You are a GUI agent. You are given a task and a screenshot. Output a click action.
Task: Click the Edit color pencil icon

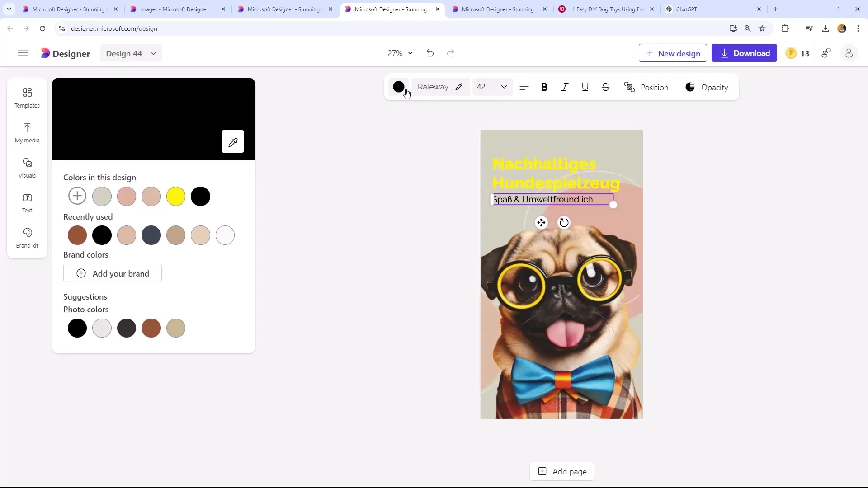459,88
